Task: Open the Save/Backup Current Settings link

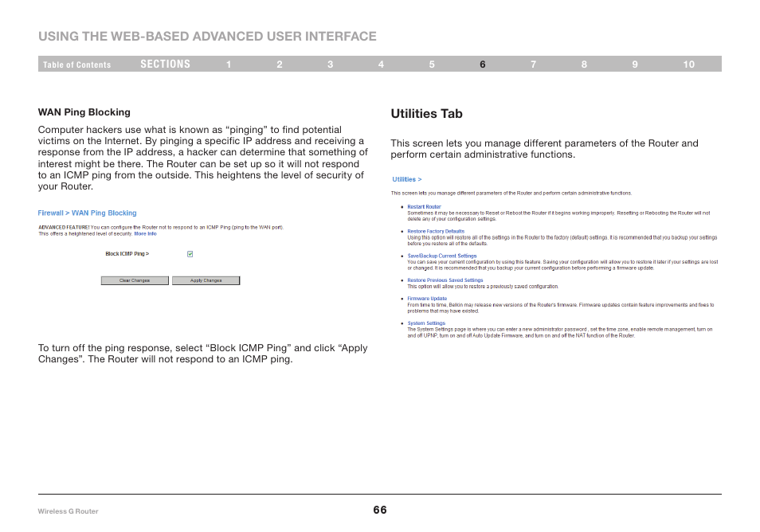Action: (442, 256)
